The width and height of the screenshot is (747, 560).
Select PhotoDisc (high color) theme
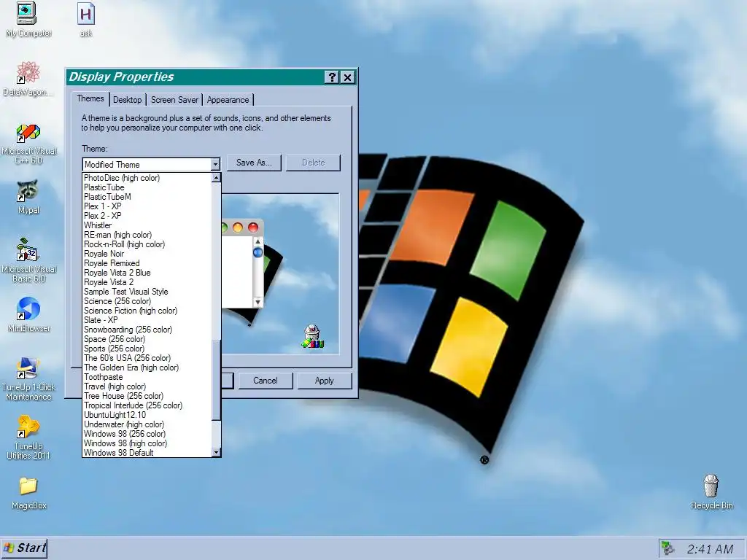[147, 178]
